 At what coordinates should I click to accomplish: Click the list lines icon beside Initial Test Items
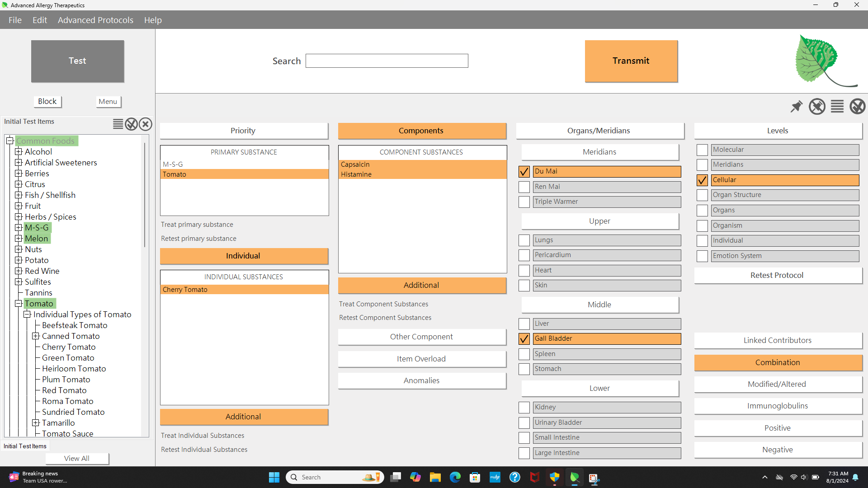118,124
